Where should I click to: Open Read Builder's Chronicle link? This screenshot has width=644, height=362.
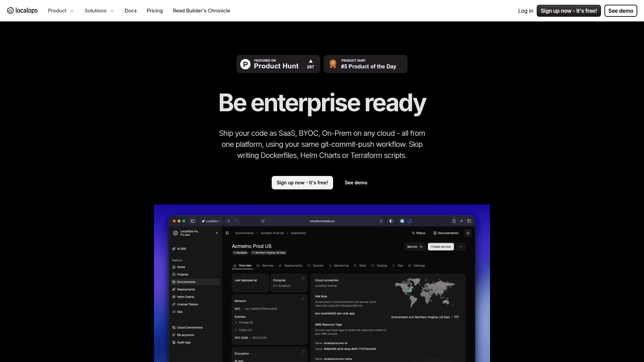click(x=201, y=11)
